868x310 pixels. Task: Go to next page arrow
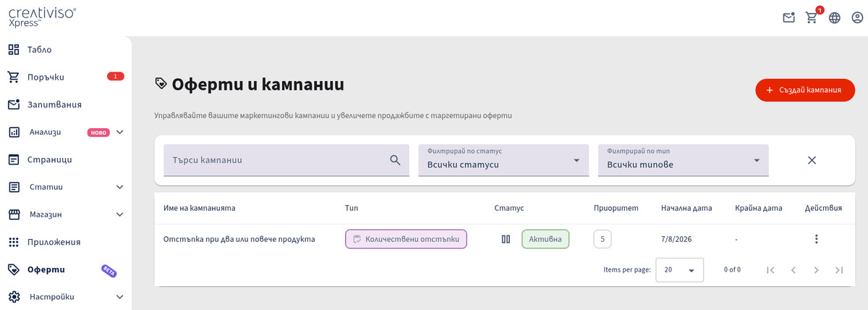point(816,269)
